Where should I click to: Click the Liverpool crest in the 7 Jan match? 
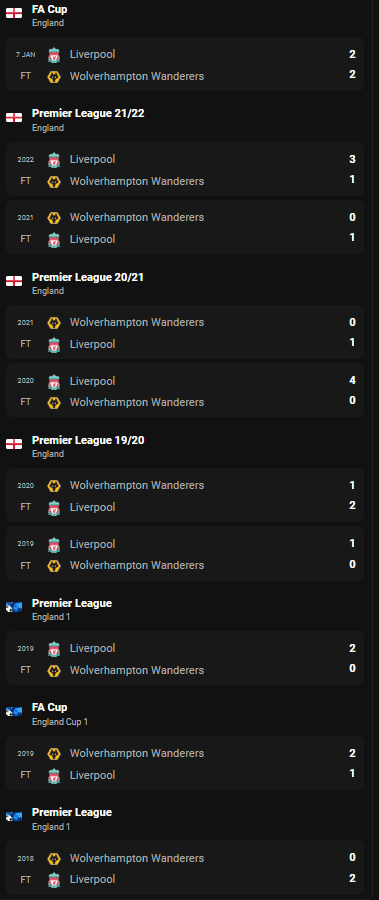pos(54,55)
